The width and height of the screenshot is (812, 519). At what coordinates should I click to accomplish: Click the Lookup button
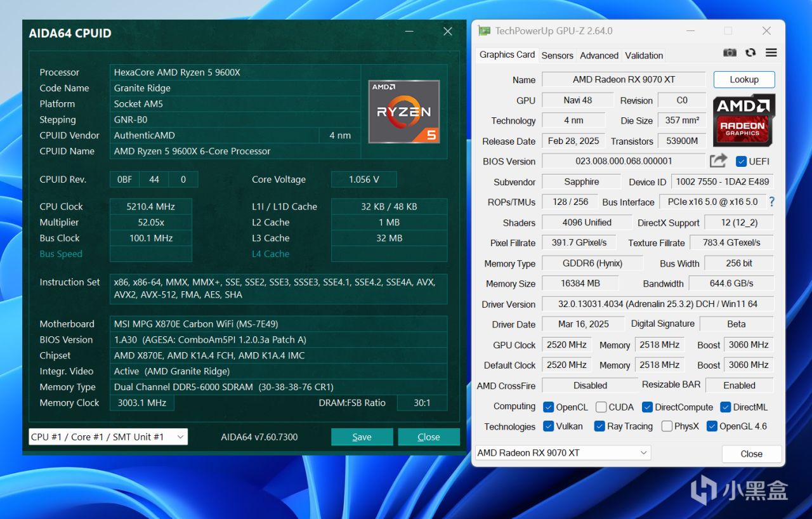pos(744,79)
